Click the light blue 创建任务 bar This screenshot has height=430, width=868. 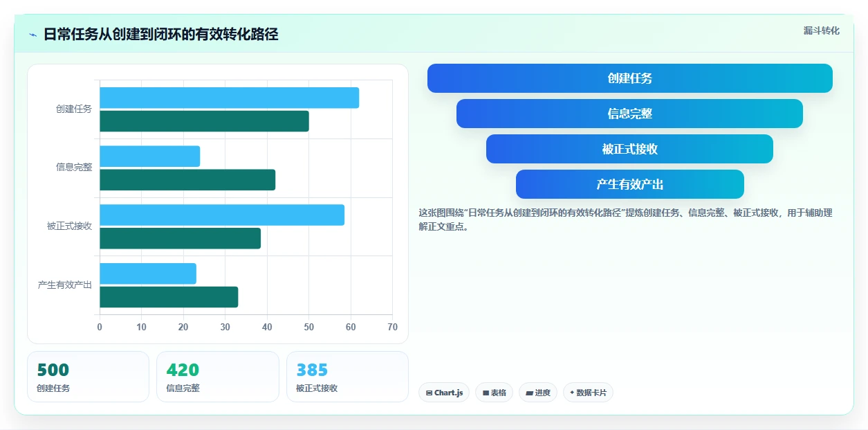click(229, 98)
